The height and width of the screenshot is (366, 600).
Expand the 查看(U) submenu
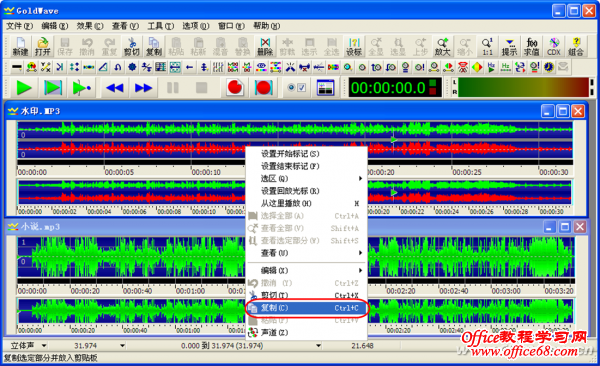click(306, 253)
